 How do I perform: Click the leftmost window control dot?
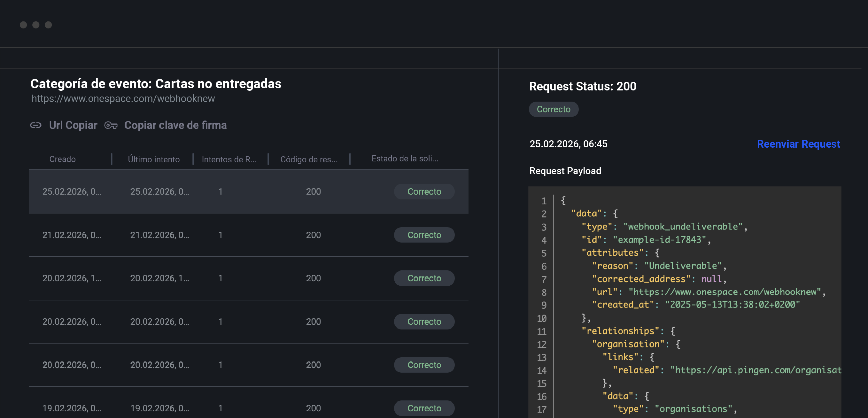coord(23,24)
